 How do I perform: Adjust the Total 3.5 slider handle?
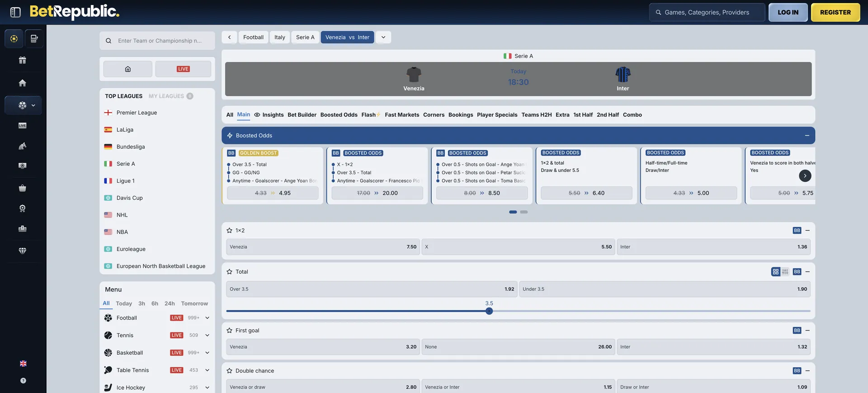pyautogui.click(x=489, y=311)
